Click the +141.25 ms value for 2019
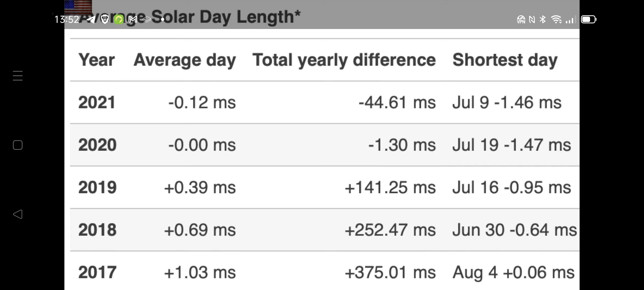This screenshot has height=290, width=644. point(390,187)
